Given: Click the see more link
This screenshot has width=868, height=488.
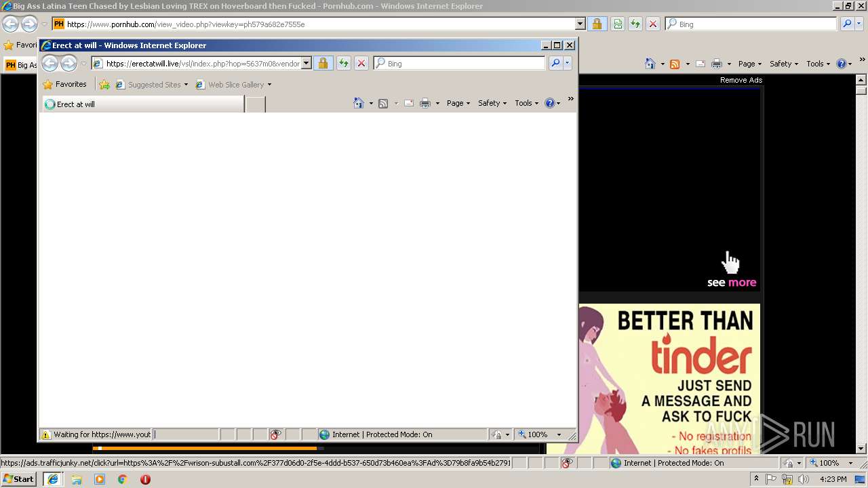Looking at the screenshot, I should 731,283.
